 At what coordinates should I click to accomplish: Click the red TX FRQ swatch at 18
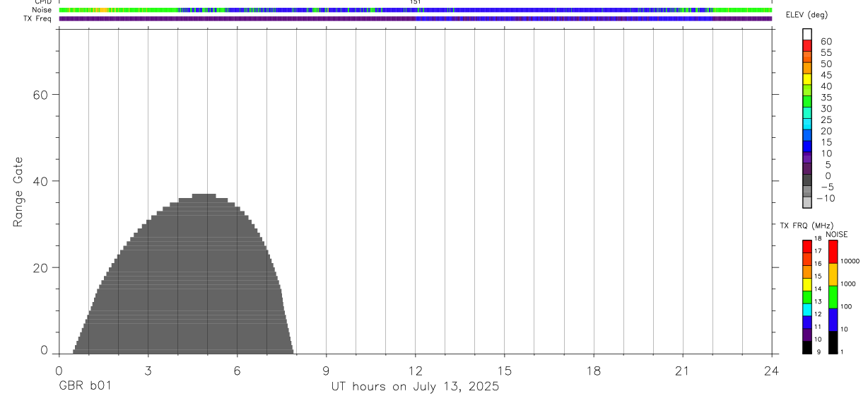click(807, 246)
